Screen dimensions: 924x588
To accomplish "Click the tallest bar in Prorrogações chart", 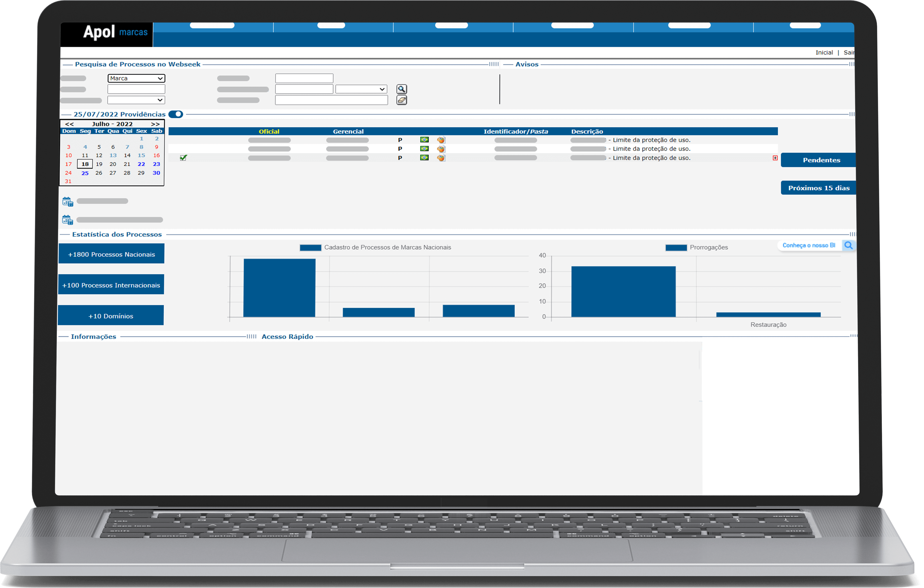I will 623,292.
